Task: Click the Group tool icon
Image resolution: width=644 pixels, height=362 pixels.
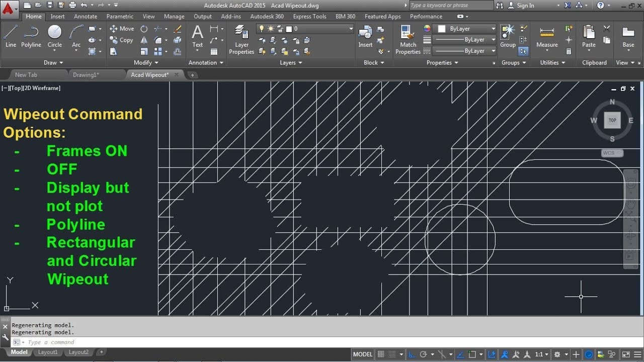Action: tap(508, 36)
